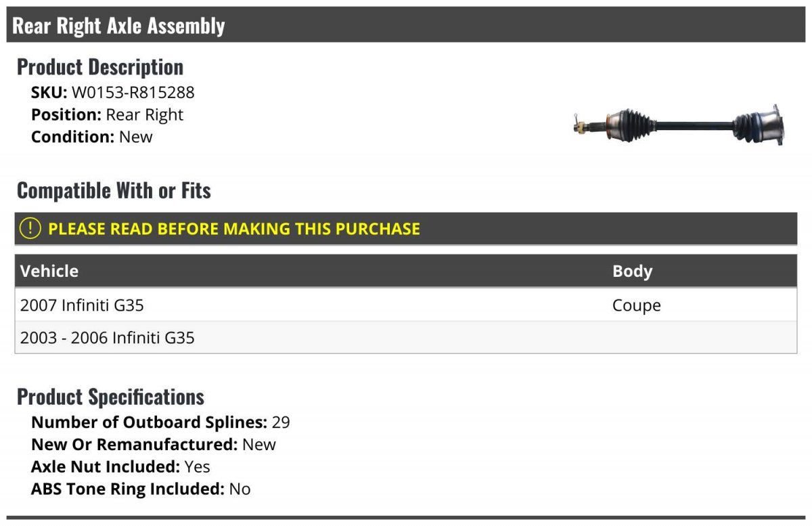The height and width of the screenshot is (526, 812).
Task: Select the Rear Right Axle Assembly title bar
Action: [x=406, y=25]
